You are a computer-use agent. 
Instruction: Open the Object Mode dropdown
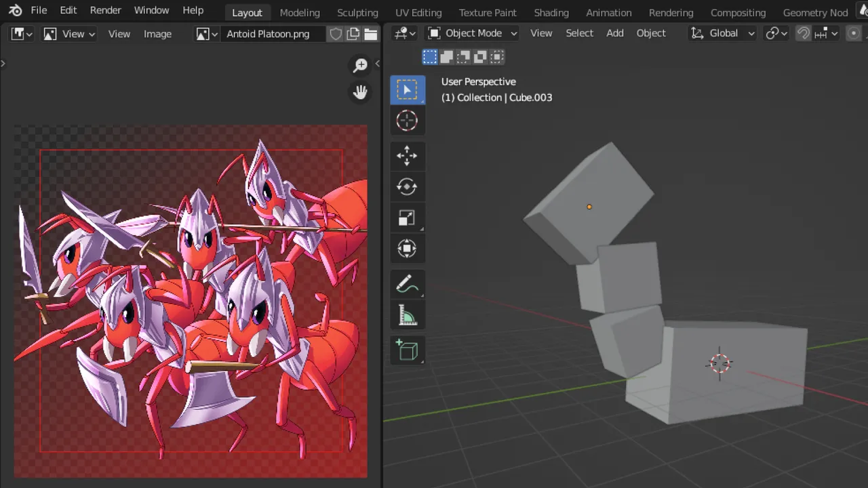pos(472,33)
